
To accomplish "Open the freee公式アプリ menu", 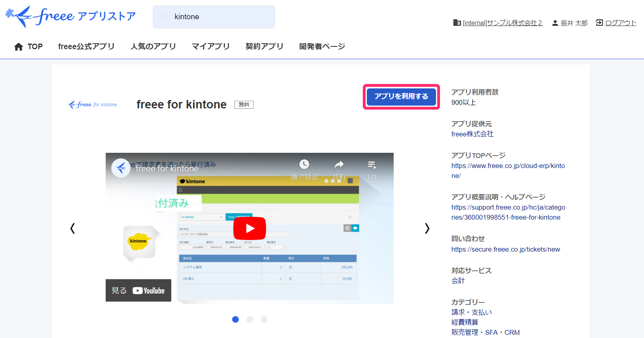I will tap(86, 46).
